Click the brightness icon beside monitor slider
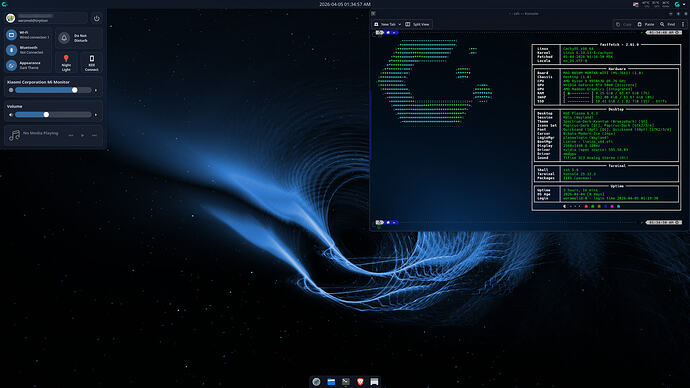The height and width of the screenshot is (388, 690). (11, 90)
